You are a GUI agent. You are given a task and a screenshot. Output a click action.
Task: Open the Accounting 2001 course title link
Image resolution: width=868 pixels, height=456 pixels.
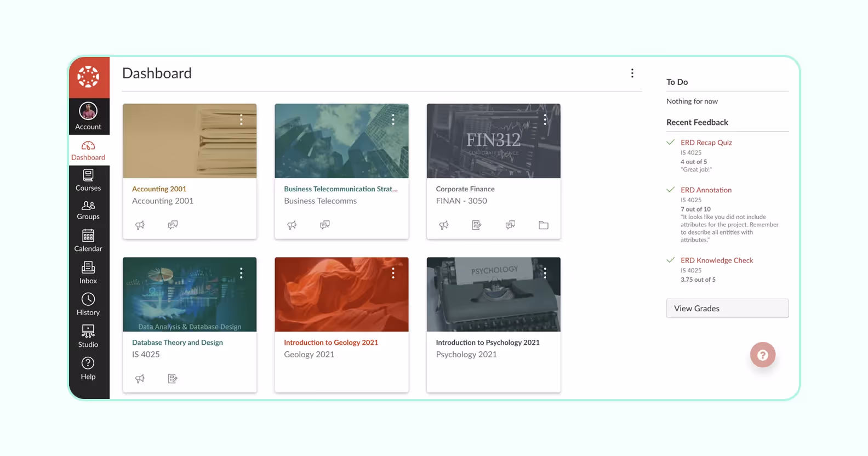pyautogui.click(x=159, y=189)
